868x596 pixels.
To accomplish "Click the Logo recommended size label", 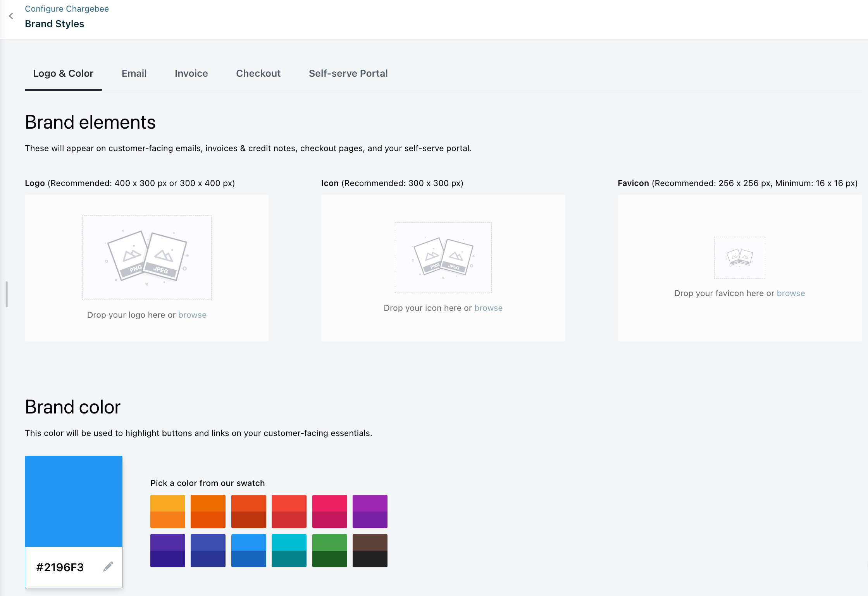I will (x=130, y=183).
